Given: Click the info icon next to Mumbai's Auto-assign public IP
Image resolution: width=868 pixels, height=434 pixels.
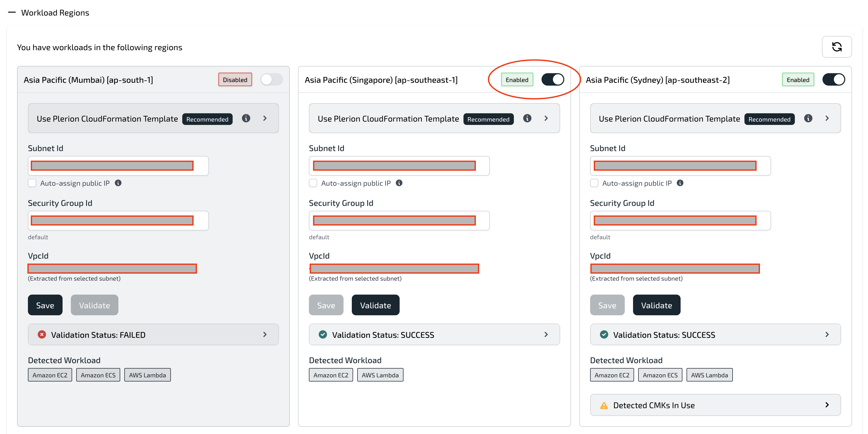Looking at the screenshot, I should (x=118, y=183).
